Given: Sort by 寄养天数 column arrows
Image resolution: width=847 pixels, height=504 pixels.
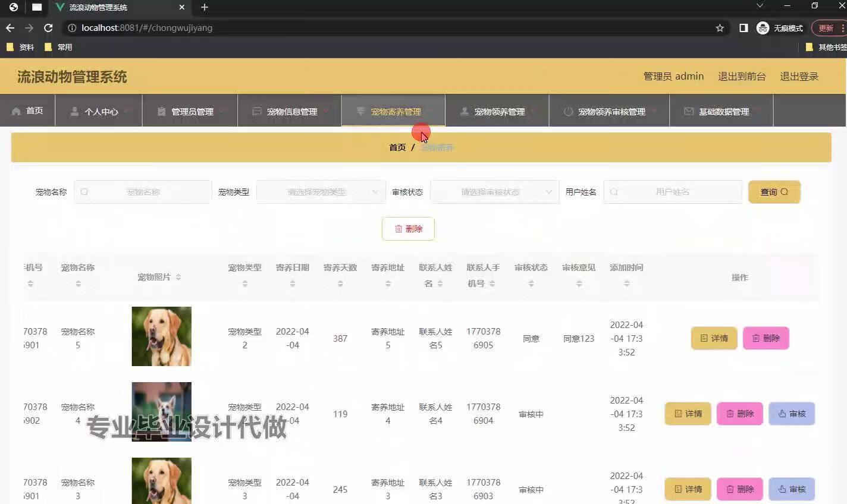Looking at the screenshot, I should (x=340, y=284).
